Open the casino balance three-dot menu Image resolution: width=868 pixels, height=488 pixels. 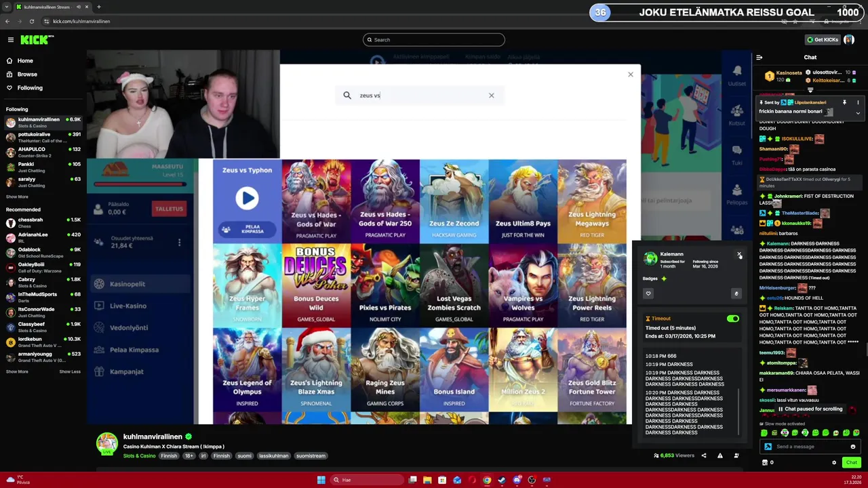pos(179,242)
